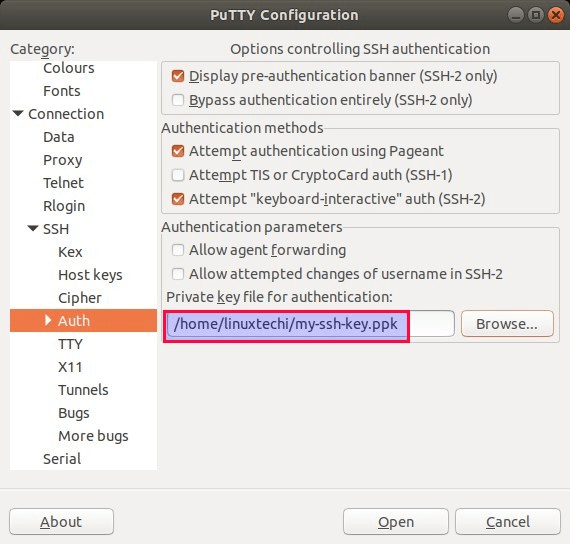Open Host keys category
The height and width of the screenshot is (544, 570).
pos(90,275)
